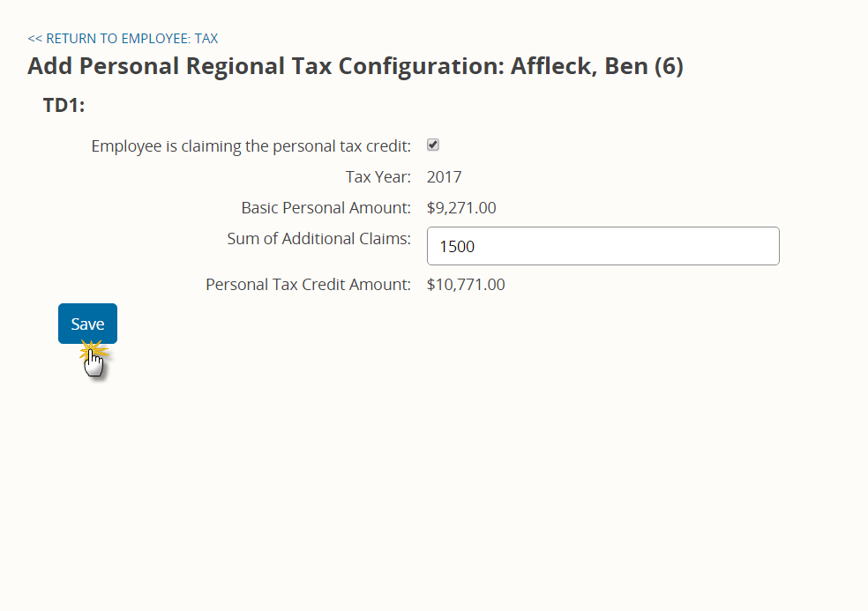
Task: Click the $10,771.00 personal tax credit amount
Action: (x=466, y=285)
